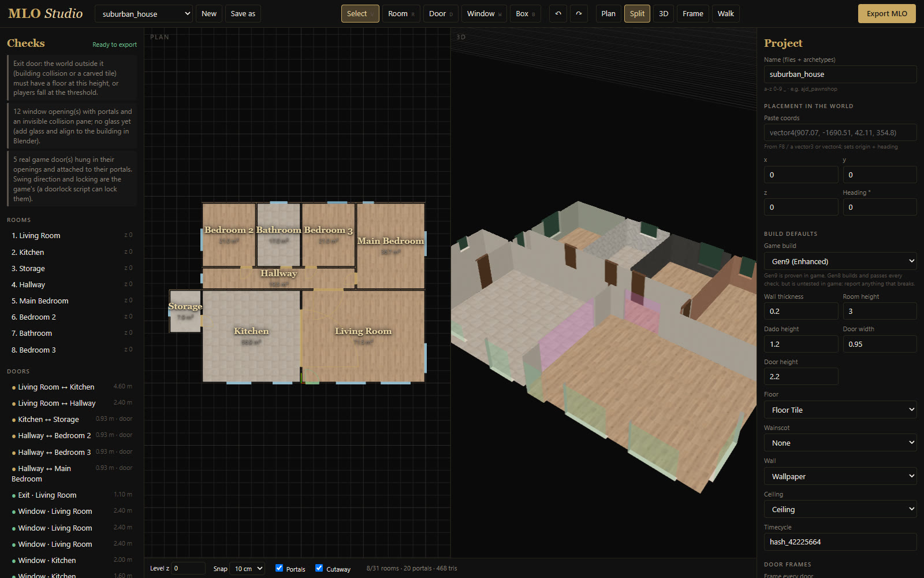Viewport: 924px width, 578px height.
Task: Open the Snap 10 cm dropdown
Action: coord(247,569)
